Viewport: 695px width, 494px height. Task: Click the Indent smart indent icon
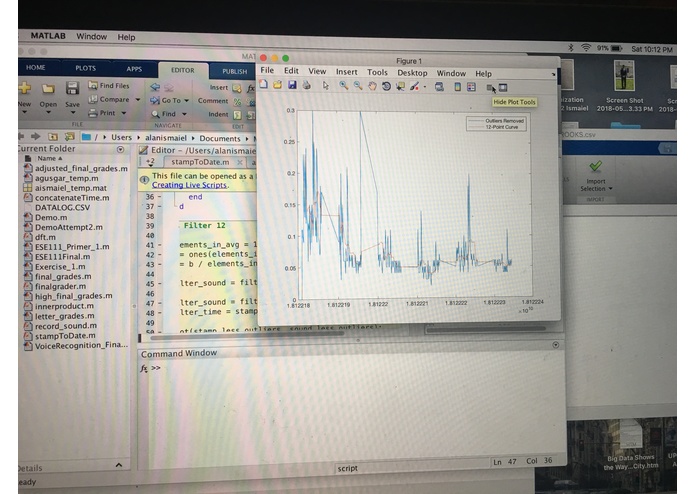coord(238,115)
